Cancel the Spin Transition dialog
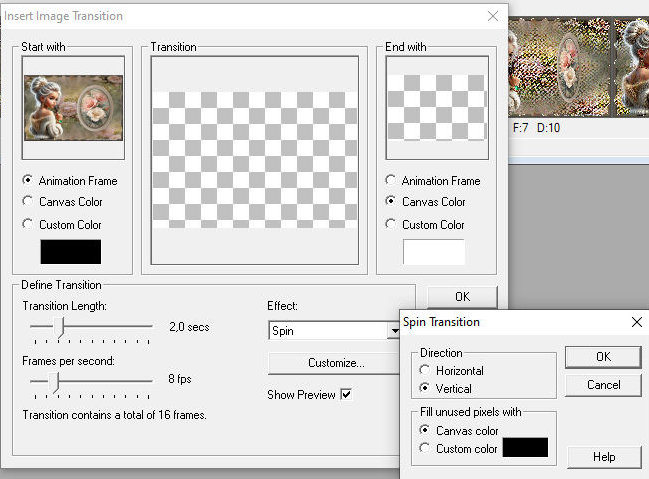649x479 pixels. pos(603,385)
